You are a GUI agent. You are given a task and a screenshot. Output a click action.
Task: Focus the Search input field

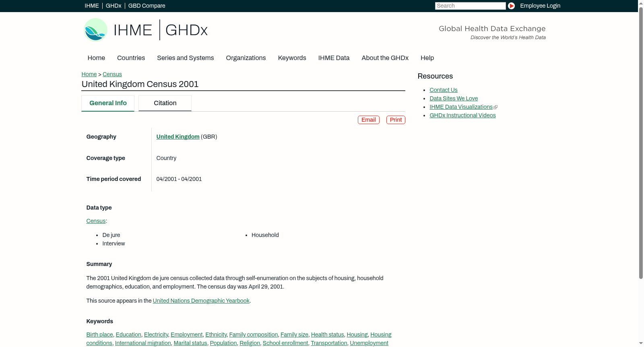click(x=470, y=6)
